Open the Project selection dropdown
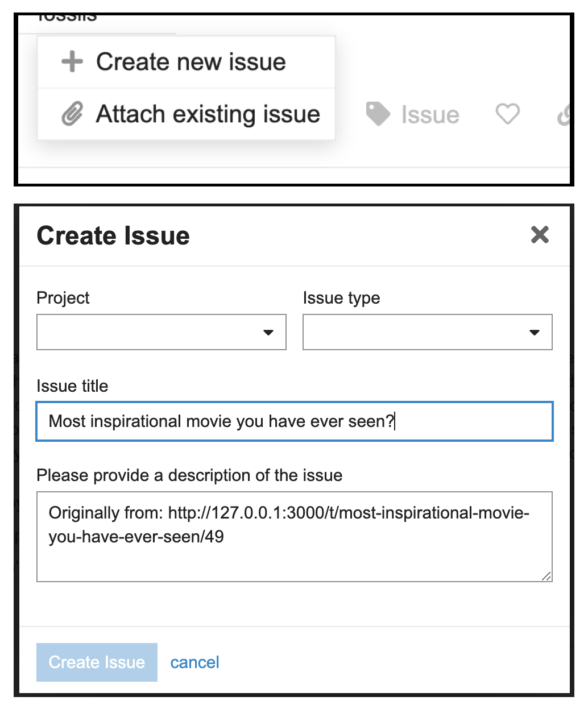588x709 pixels. pos(161,332)
